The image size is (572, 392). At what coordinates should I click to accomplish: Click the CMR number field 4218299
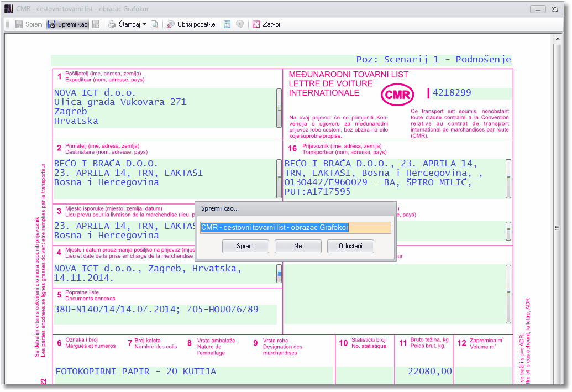point(471,93)
